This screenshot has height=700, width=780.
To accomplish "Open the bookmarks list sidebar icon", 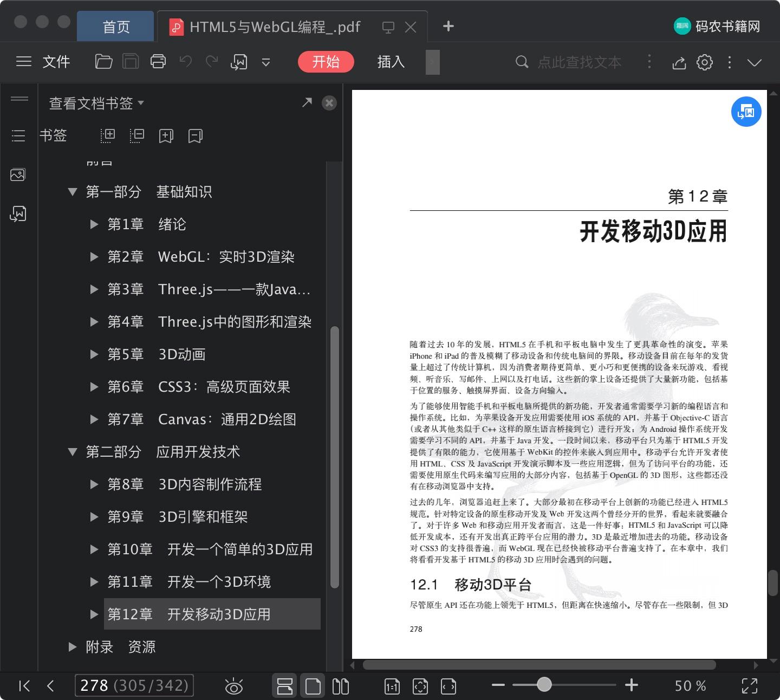I will tap(18, 135).
